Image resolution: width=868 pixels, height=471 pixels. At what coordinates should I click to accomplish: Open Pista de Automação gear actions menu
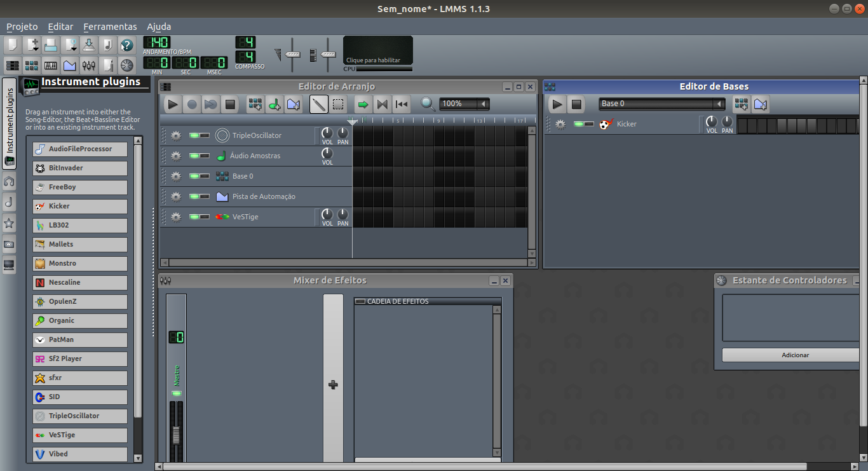coord(176,196)
